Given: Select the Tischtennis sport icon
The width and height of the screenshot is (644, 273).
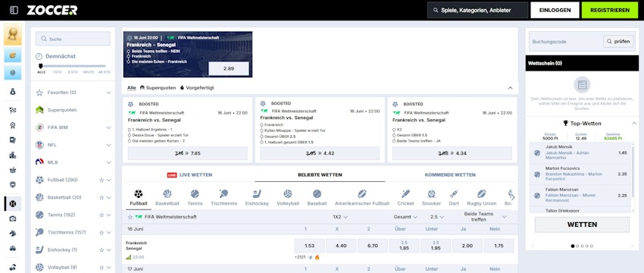Looking at the screenshot, I should [224, 193].
